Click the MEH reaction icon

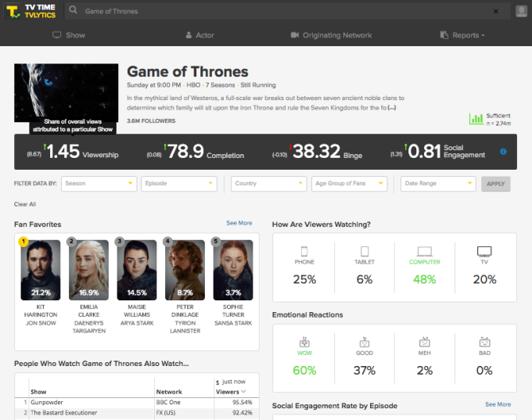(x=425, y=343)
